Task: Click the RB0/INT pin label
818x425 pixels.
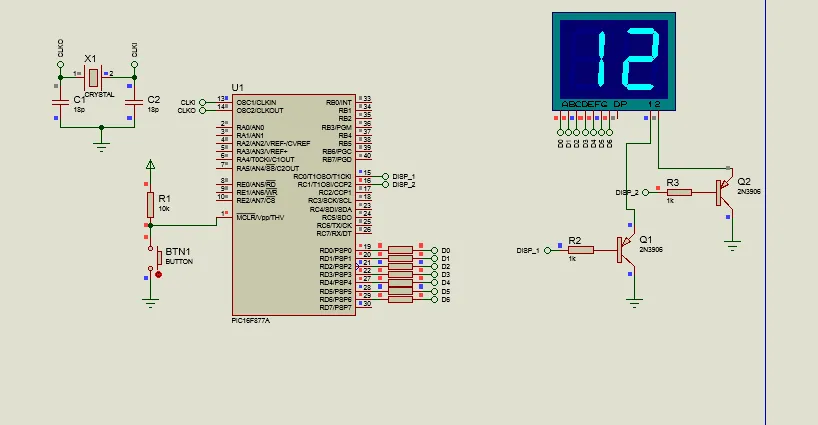Action: [339, 103]
